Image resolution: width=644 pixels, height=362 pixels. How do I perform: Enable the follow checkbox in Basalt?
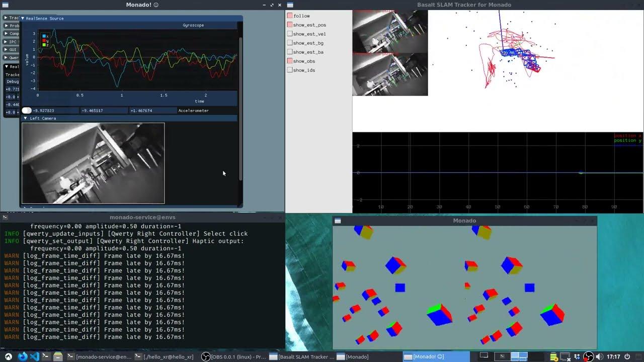point(290,16)
